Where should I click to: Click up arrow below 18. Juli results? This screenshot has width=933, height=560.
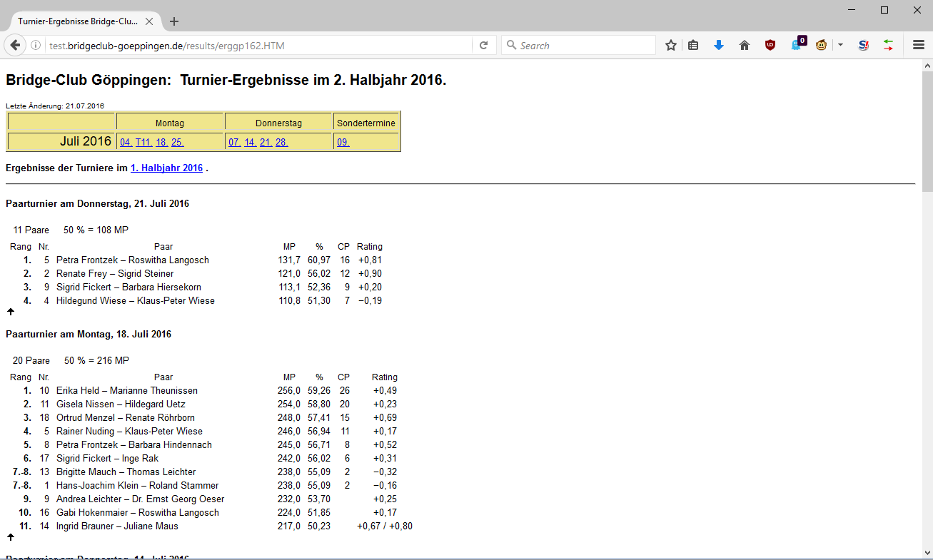[x=11, y=536]
